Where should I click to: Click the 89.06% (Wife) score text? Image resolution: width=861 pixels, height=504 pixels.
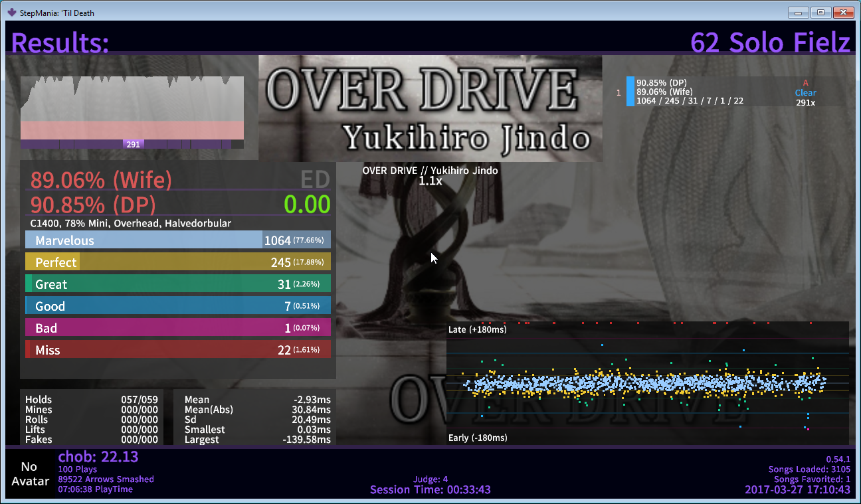[x=101, y=180]
